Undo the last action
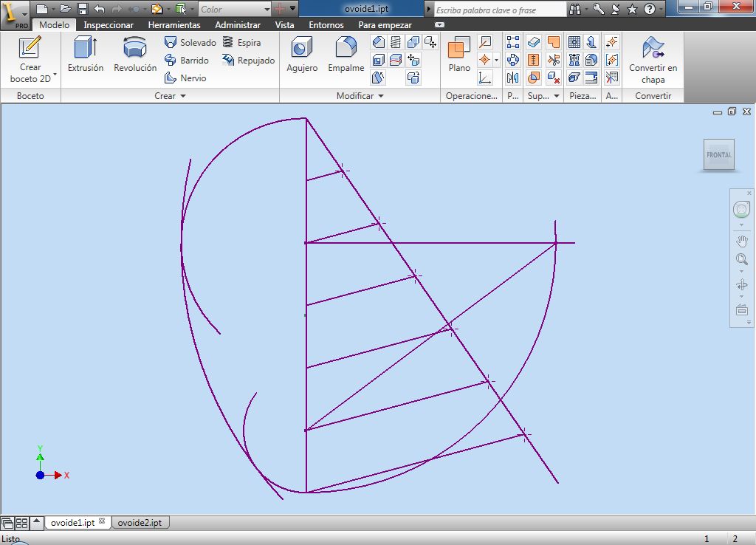 tap(100, 9)
